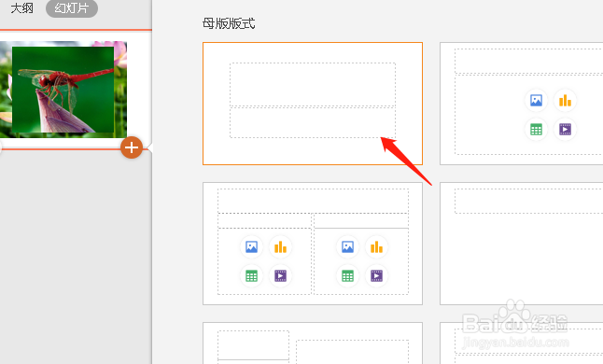Screen dimensions: 603x364
Task: Click chart icon in right comparison placeholder
Action: (x=376, y=246)
